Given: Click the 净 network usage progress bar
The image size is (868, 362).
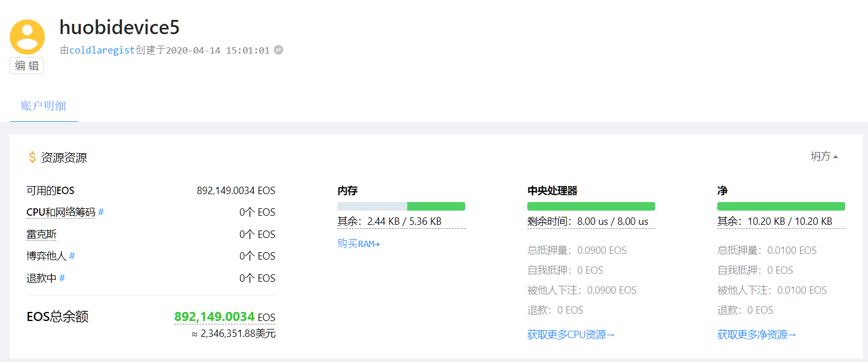Looking at the screenshot, I should (781, 206).
